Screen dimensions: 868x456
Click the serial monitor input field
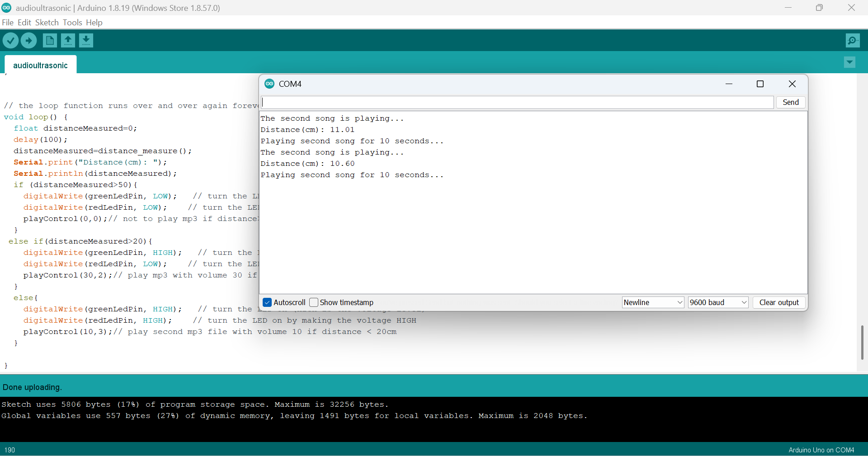tap(517, 102)
